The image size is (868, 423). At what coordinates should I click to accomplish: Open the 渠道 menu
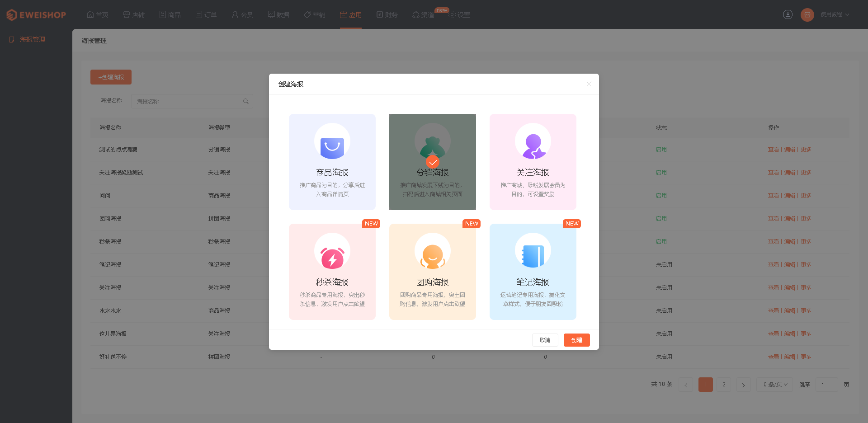pyautogui.click(x=423, y=15)
